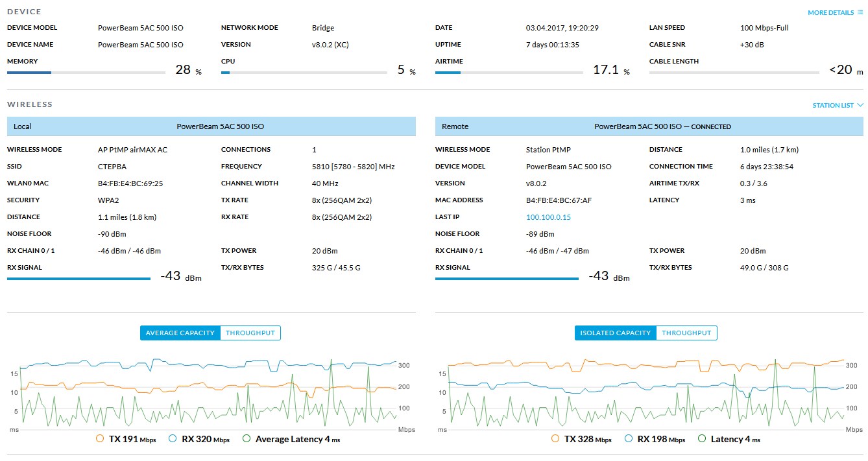Click the Channel Width 40 MHz value
The image size is (868, 461).
(326, 183)
